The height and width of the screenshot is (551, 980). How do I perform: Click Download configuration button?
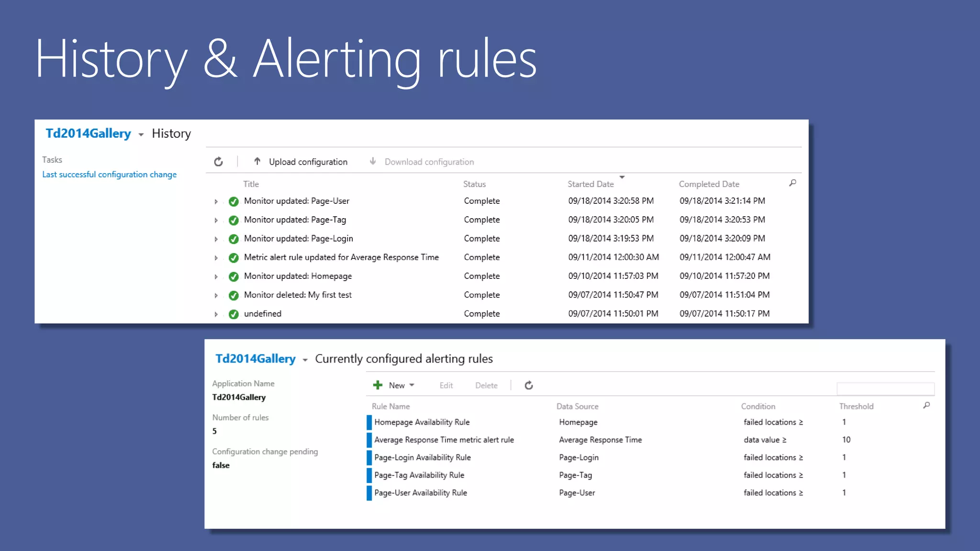click(x=429, y=162)
